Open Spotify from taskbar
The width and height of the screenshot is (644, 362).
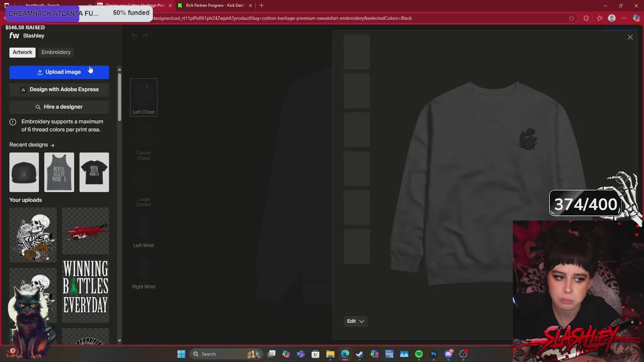point(419,354)
